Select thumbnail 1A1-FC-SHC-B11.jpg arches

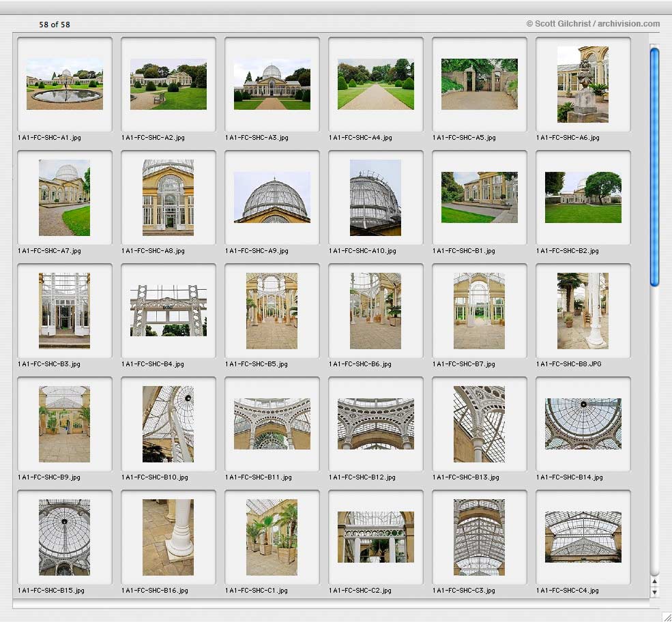pos(272,424)
